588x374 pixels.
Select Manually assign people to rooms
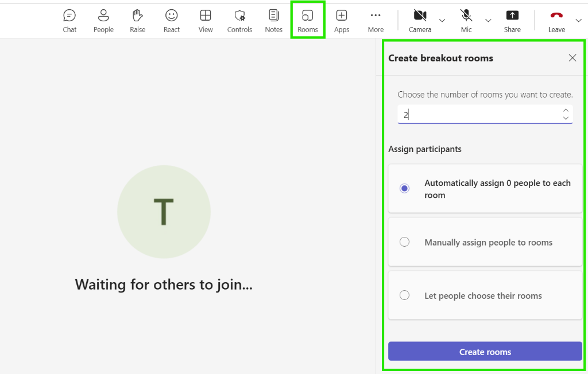(485, 242)
